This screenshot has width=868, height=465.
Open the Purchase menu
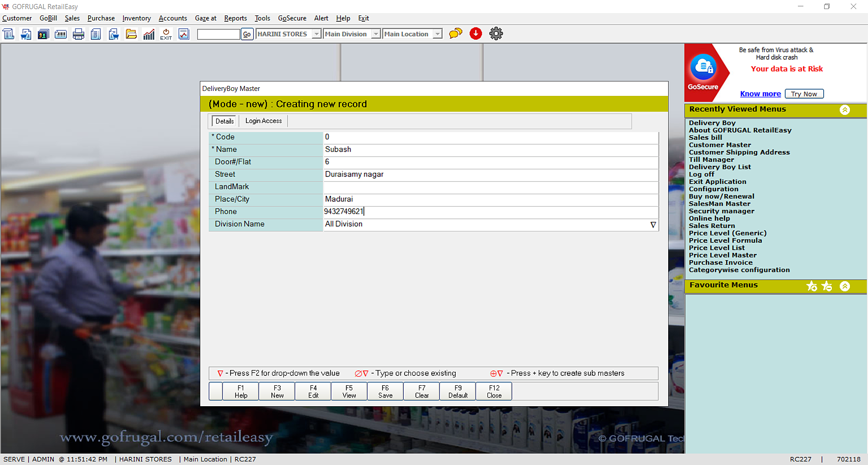(101, 18)
